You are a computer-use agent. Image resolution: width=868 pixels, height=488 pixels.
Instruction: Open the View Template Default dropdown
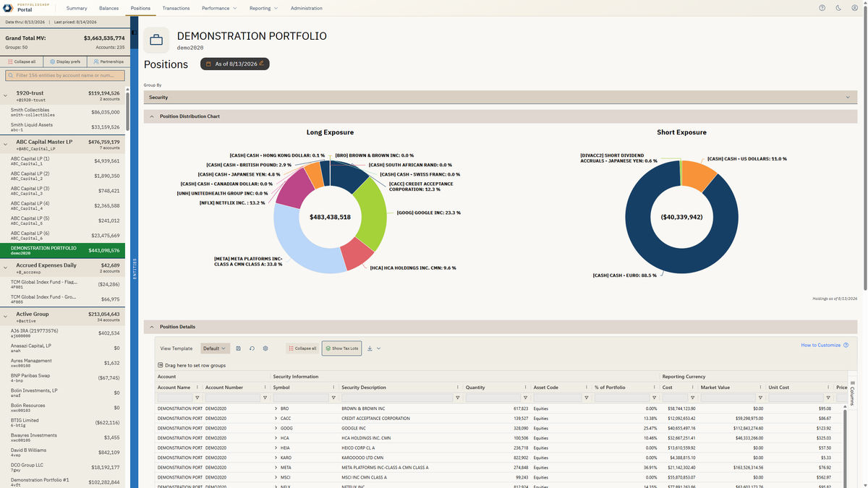[x=215, y=348]
